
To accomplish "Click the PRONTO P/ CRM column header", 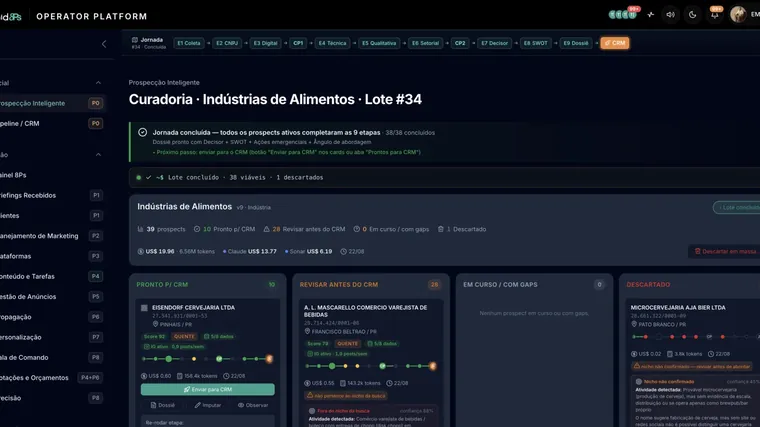I will (162, 285).
